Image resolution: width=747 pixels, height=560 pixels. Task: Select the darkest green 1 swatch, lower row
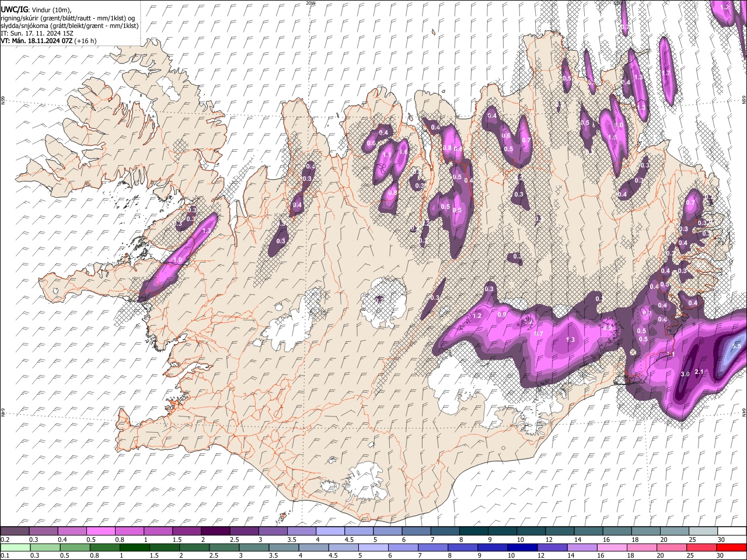coord(135,548)
